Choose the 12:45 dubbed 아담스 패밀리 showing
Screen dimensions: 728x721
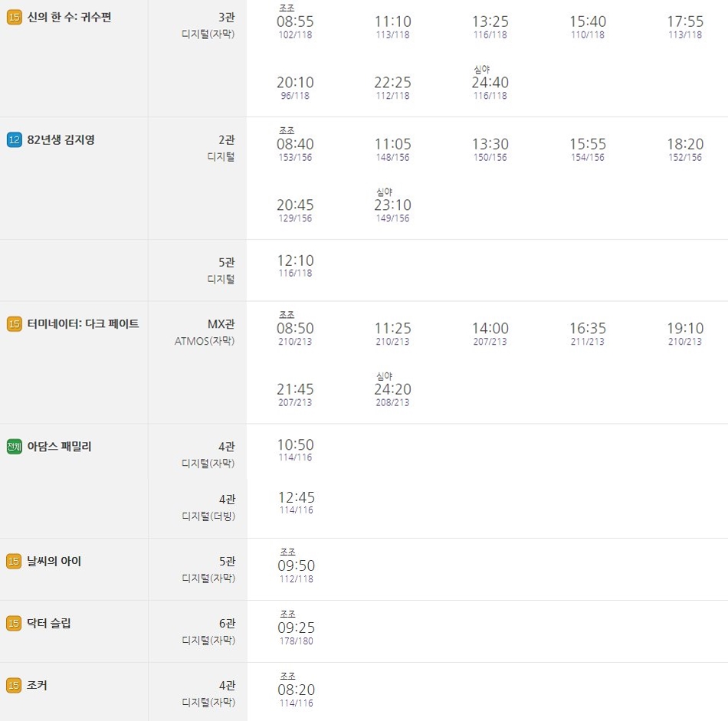pyautogui.click(x=297, y=503)
